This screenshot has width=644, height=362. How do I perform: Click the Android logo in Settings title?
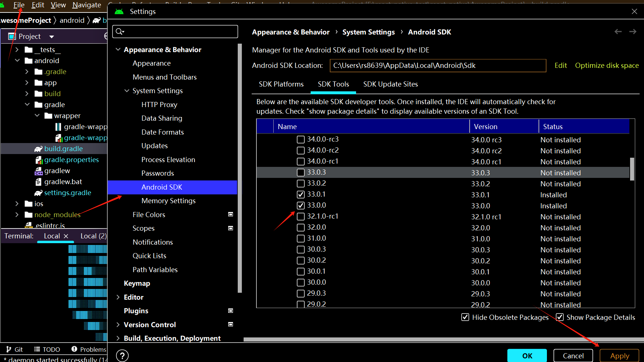119,11
